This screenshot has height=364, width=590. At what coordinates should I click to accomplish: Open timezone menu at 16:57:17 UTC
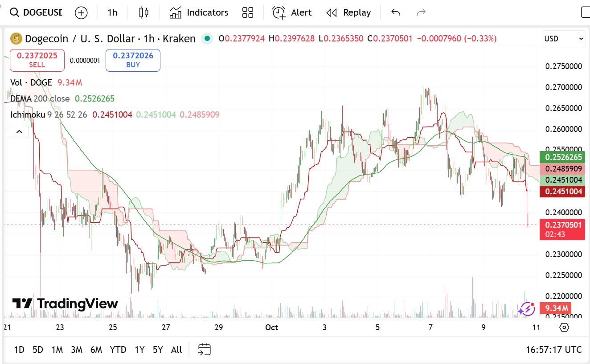tap(554, 350)
